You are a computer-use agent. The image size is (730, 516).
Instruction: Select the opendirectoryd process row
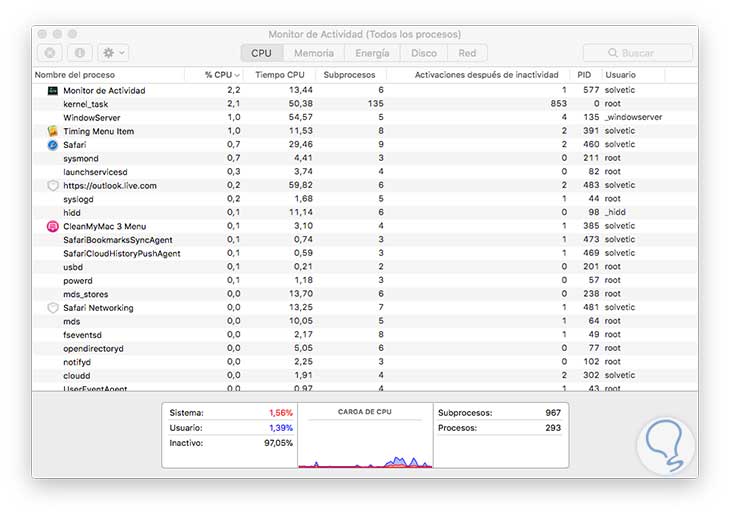365,348
